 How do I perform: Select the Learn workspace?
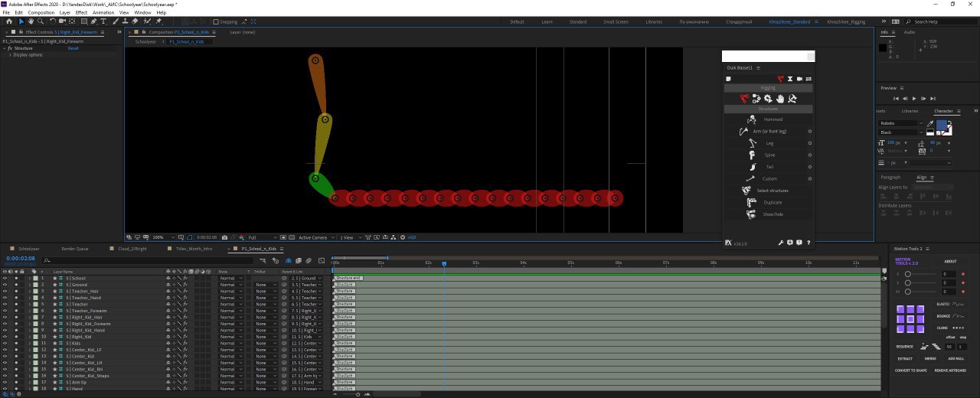click(547, 21)
